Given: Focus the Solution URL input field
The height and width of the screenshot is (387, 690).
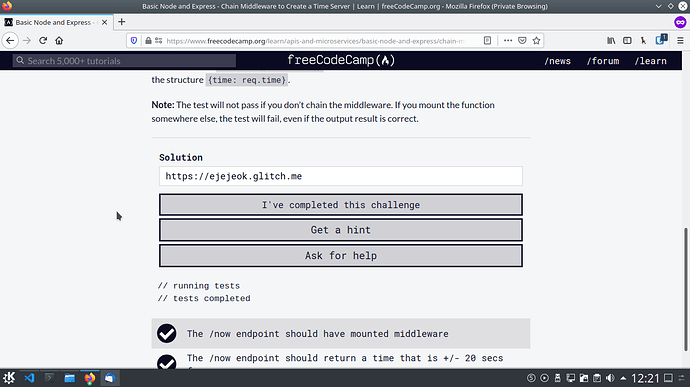Looking at the screenshot, I should pos(341,176).
